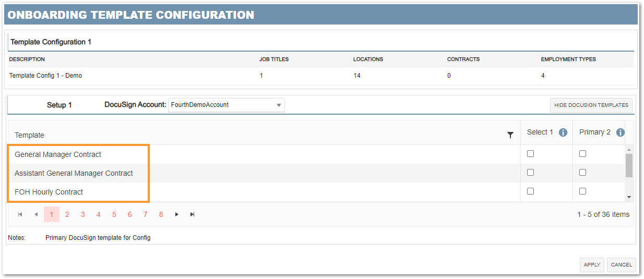Open the Template column filter icon
This screenshot has height=279, width=644.
510,135
